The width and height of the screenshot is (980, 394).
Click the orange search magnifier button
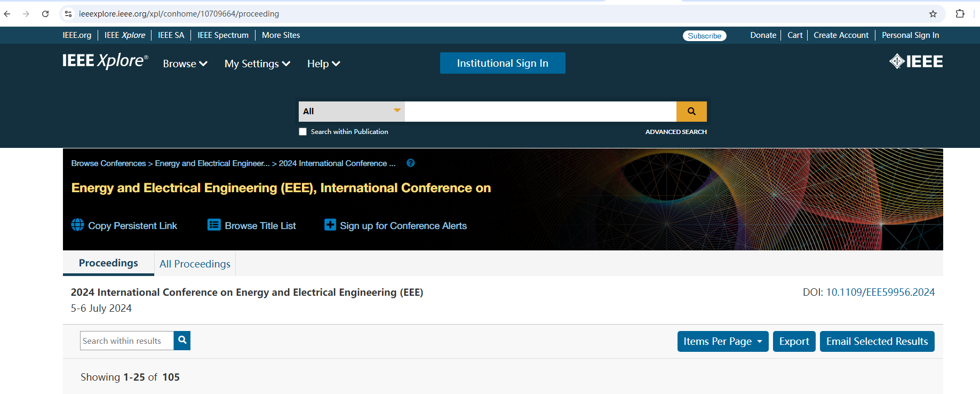[x=691, y=112]
